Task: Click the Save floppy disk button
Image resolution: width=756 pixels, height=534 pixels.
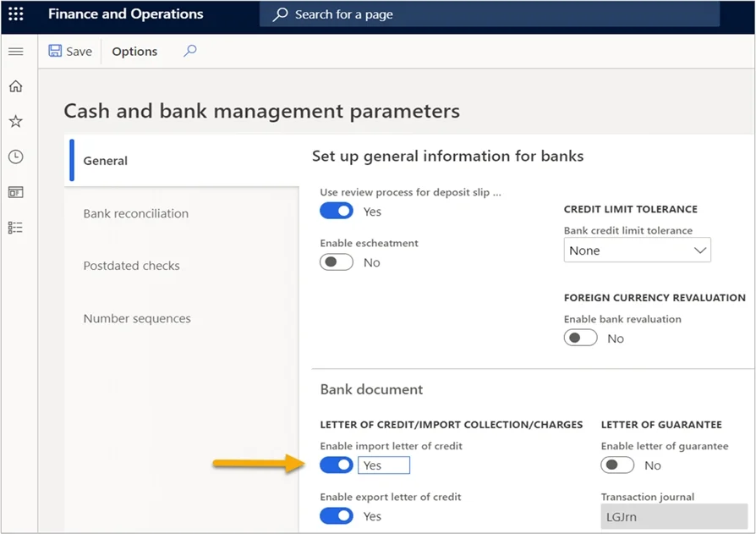Action: [70, 51]
